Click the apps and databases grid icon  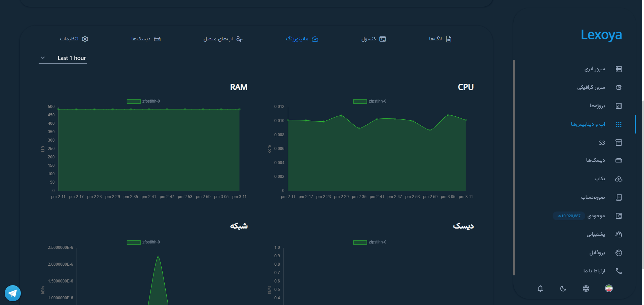coord(618,124)
